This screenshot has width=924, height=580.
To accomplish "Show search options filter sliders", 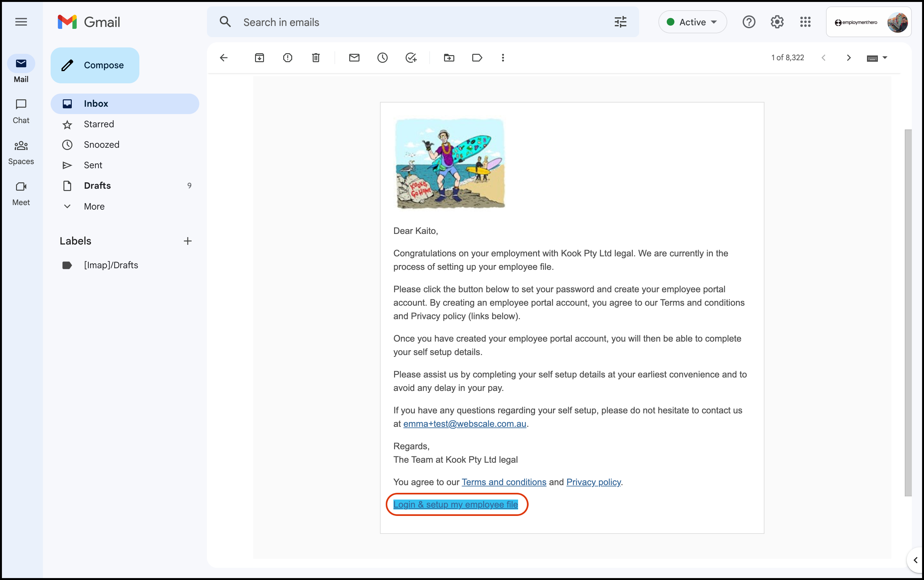I will coord(620,22).
